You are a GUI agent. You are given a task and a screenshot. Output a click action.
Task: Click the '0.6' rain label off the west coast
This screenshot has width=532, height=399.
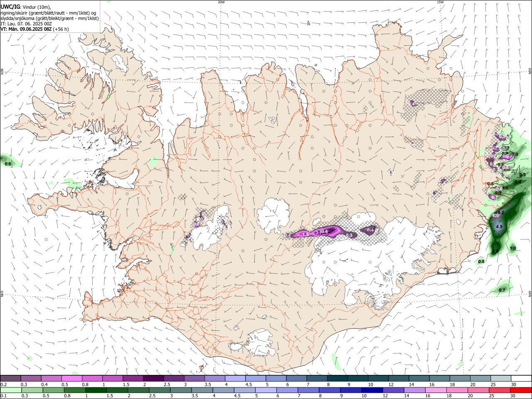pyautogui.click(x=8, y=164)
